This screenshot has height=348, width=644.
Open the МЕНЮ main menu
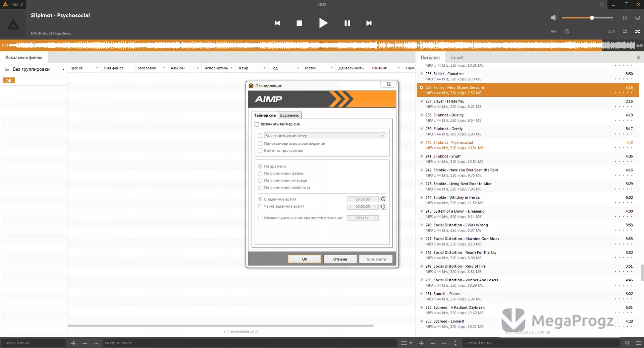[13, 4]
